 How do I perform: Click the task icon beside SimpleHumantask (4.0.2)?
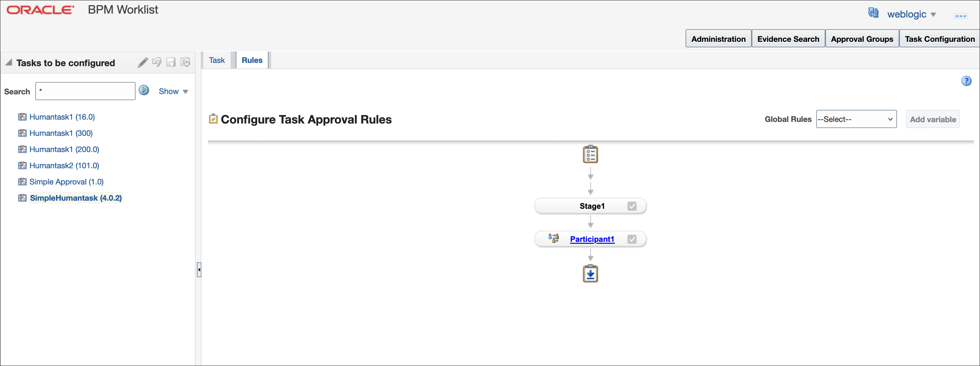(22, 198)
